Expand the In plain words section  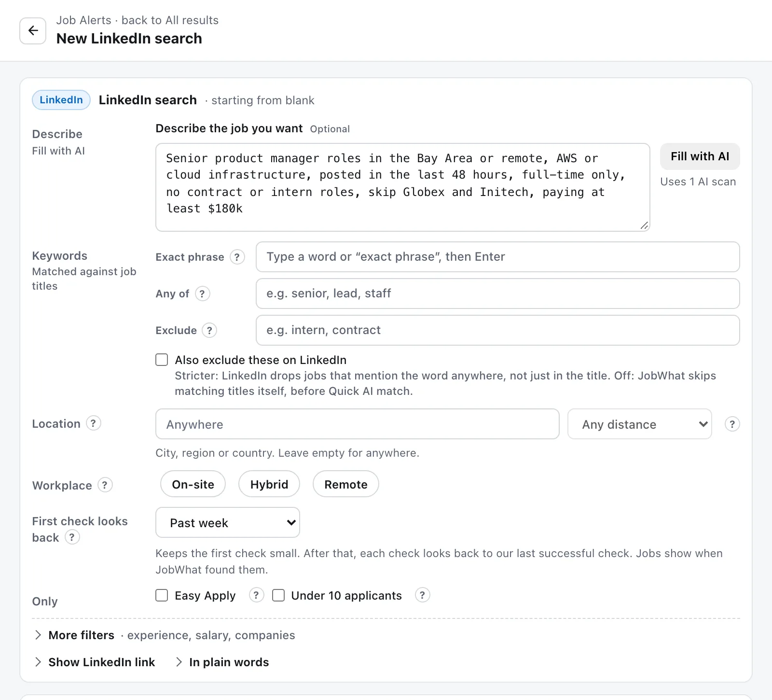click(222, 662)
